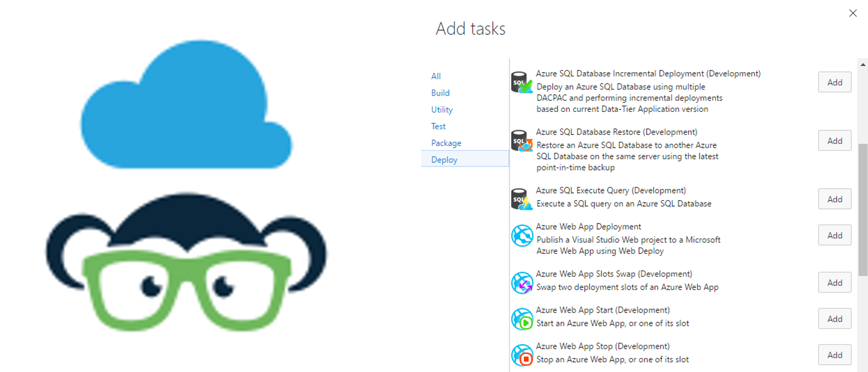Add the Azure Web App Deployment task

click(x=834, y=235)
